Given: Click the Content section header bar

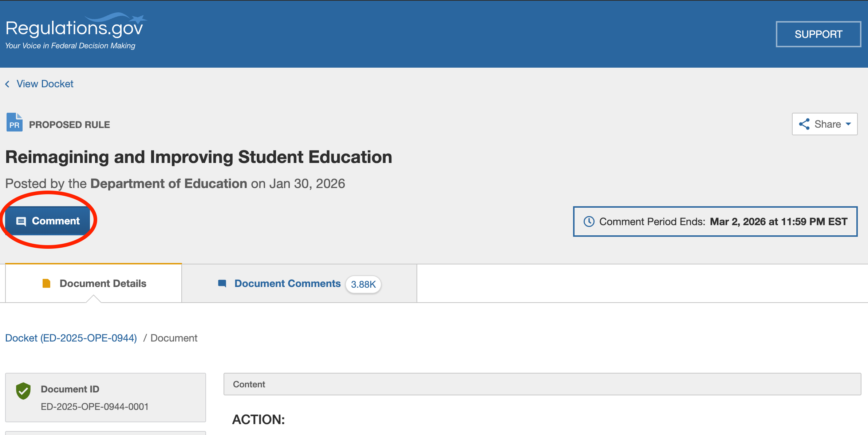Looking at the screenshot, I should (542, 384).
